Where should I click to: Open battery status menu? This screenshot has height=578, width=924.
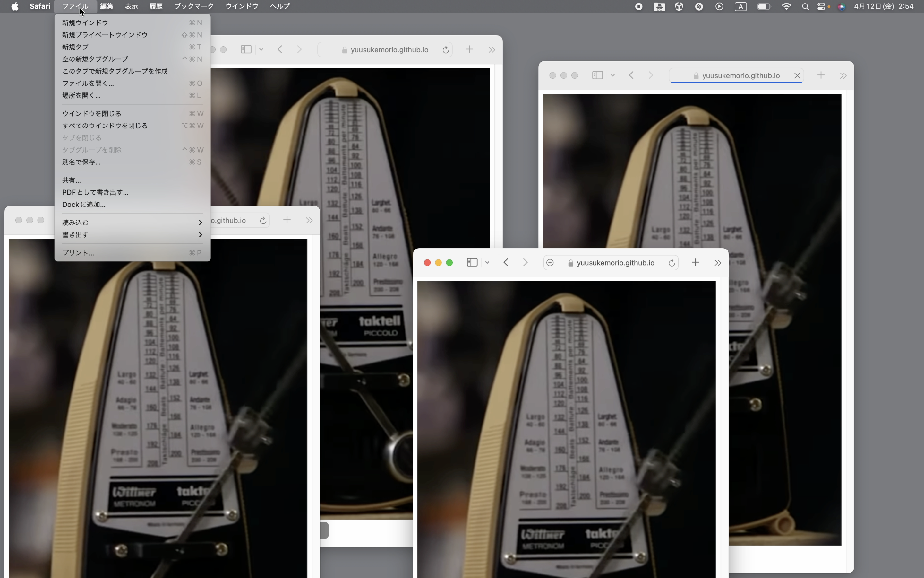[764, 6]
